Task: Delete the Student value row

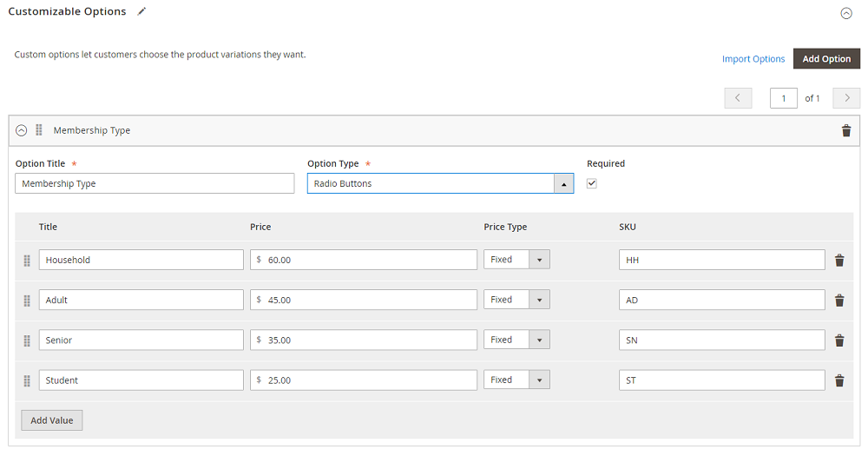Action: click(x=839, y=380)
